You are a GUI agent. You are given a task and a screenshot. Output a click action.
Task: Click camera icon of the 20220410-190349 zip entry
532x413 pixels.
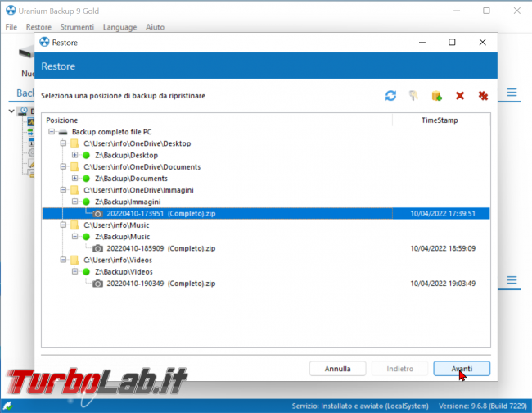coord(97,284)
